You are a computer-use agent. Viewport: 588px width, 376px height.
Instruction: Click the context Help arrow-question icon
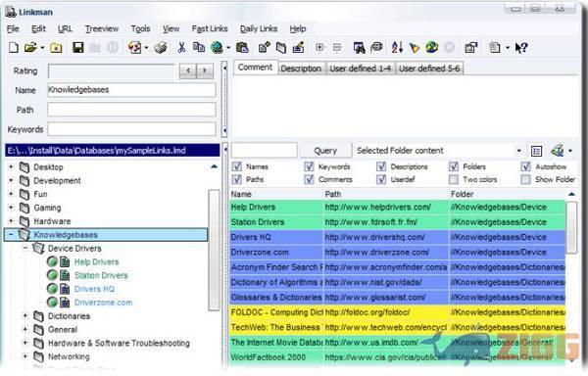(x=521, y=48)
